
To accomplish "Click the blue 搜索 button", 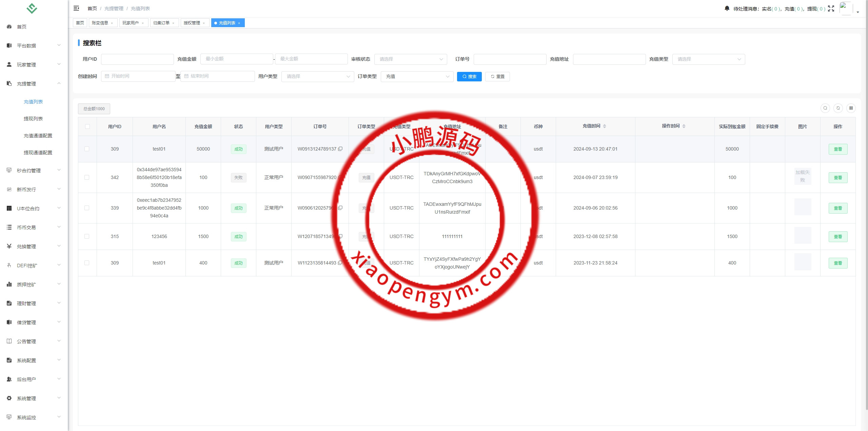I will coord(469,77).
